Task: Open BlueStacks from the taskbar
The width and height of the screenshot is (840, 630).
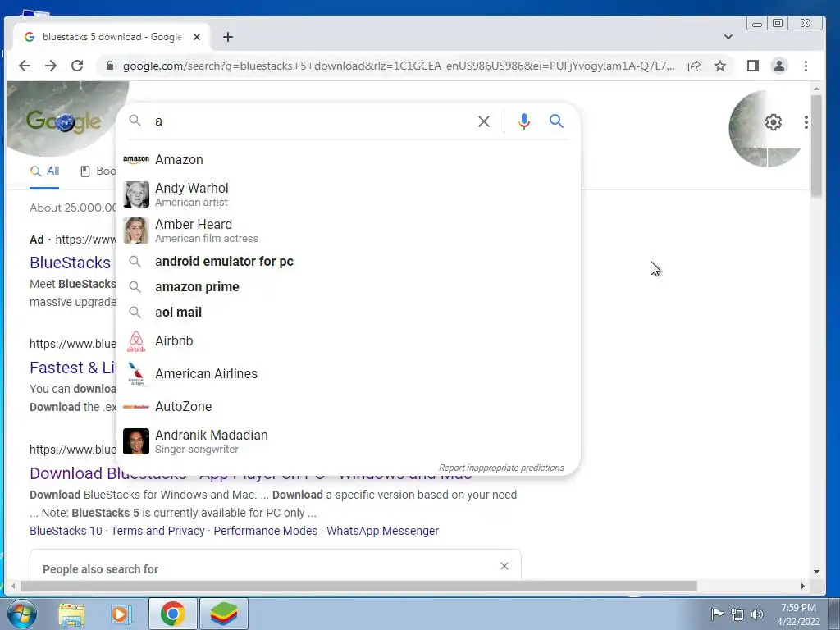Action: [223, 614]
